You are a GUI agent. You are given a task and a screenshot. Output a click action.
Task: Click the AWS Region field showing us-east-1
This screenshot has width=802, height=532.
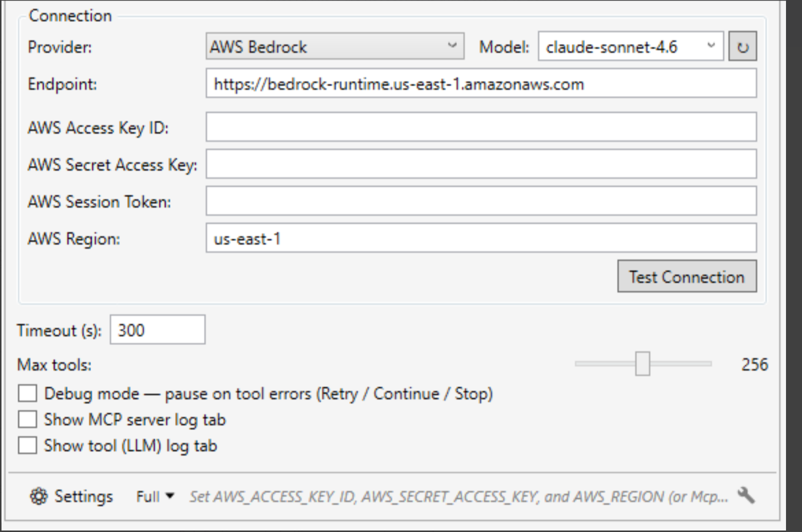click(481, 238)
